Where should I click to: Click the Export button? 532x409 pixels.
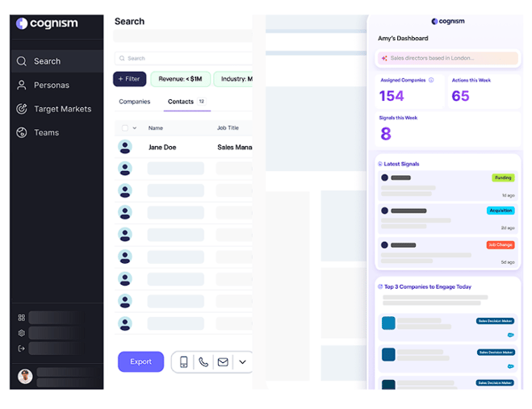tap(140, 361)
